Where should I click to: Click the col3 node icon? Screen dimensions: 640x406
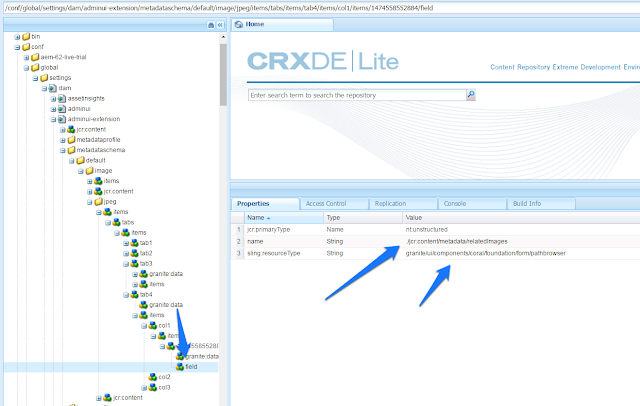pyautogui.click(x=153, y=387)
